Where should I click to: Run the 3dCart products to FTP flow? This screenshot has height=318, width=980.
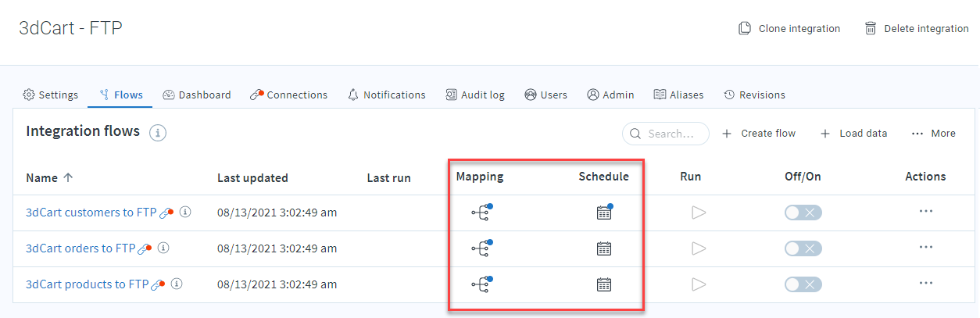(x=699, y=284)
